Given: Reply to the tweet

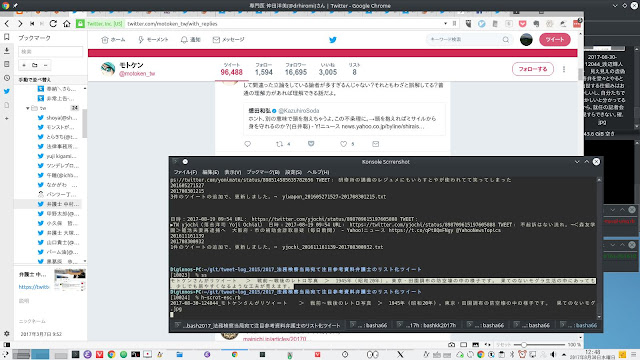Looking at the screenshot, I should 247,144.
